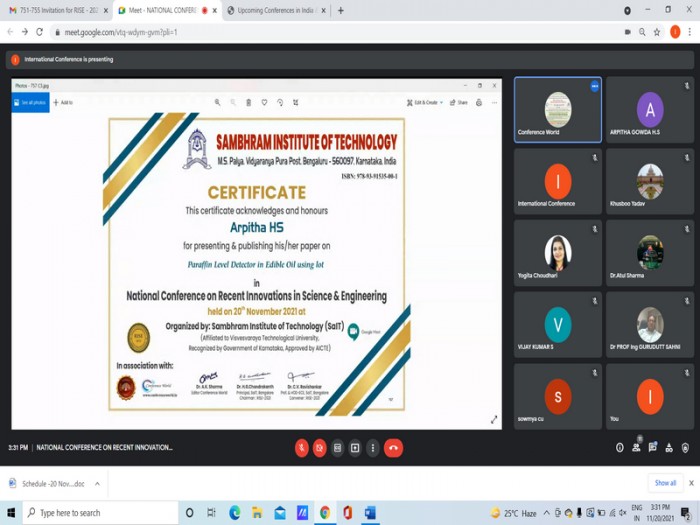Click the Chrome reload page icon

(40, 32)
